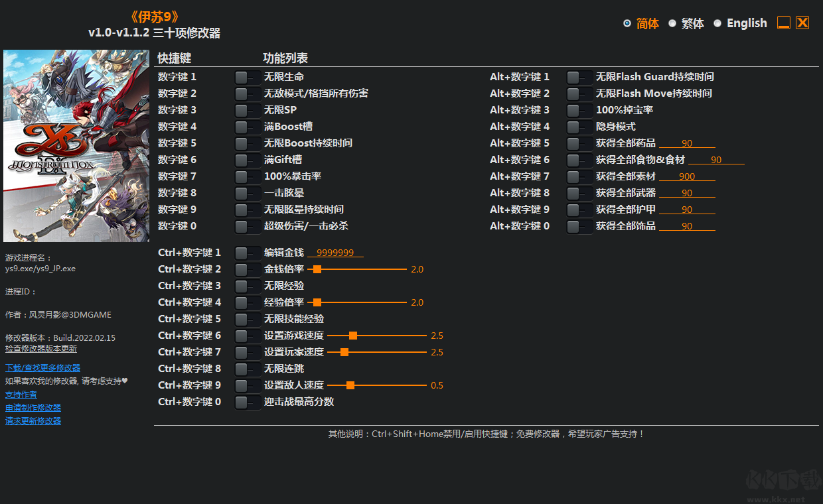Select 简体 language radio button
The height and width of the screenshot is (504, 823).
tap(627, 23)
